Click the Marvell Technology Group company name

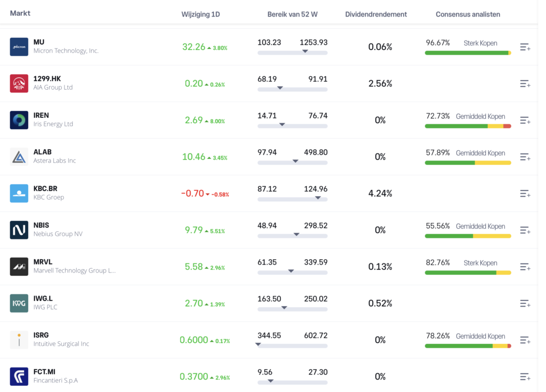pyautogui.click(x=75, y=270)
